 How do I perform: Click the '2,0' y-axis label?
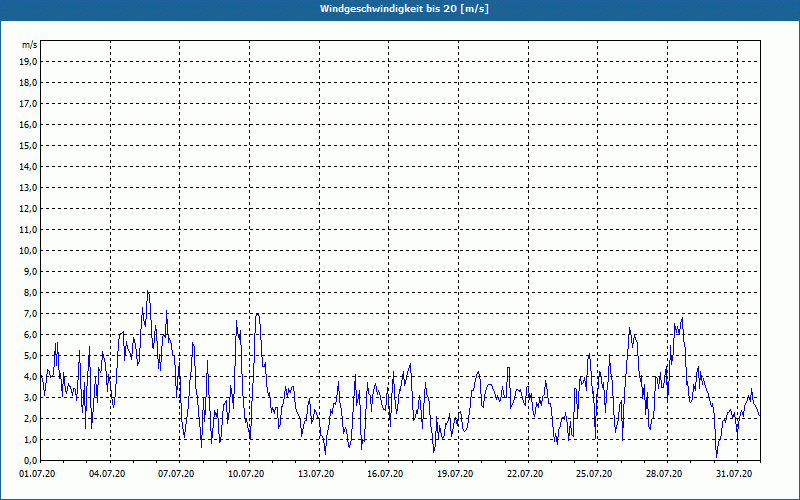30,418
